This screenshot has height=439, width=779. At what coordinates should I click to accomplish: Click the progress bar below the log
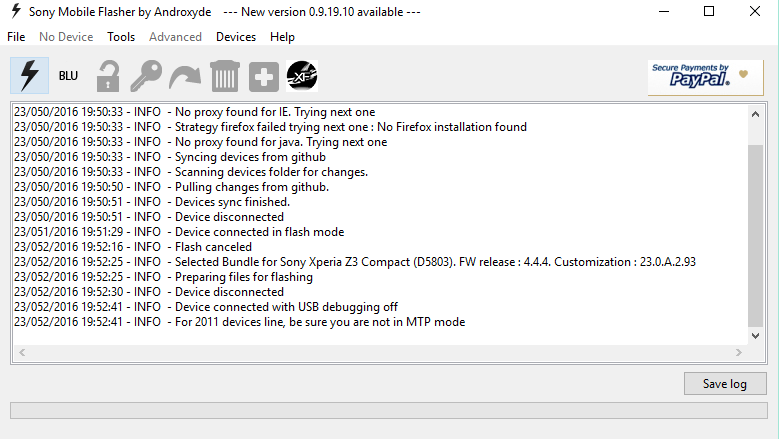[x=388, y=411]
